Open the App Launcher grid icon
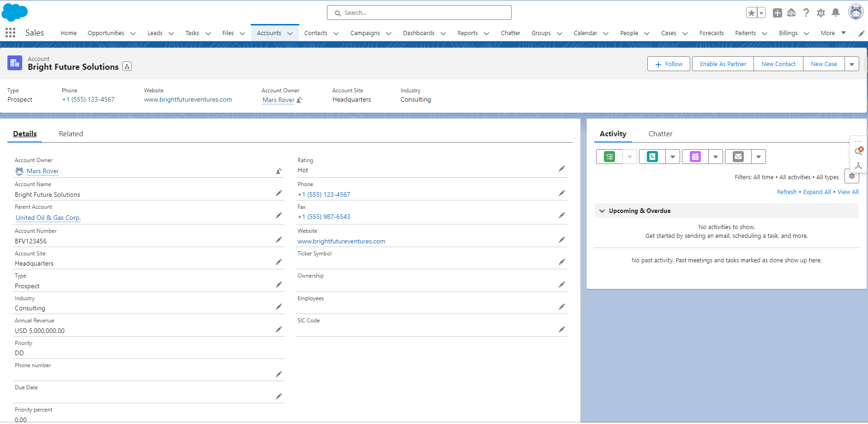Viewport: 868px width, 424px height. tap(10, 33)
